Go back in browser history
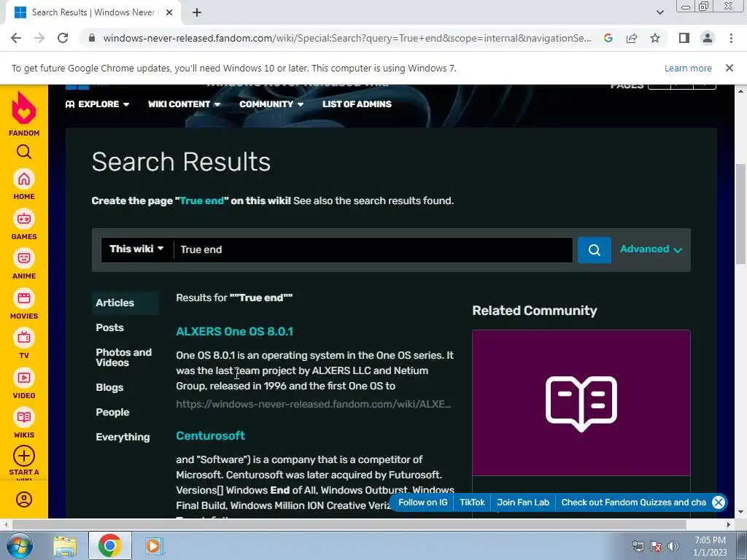 [16, 38]
